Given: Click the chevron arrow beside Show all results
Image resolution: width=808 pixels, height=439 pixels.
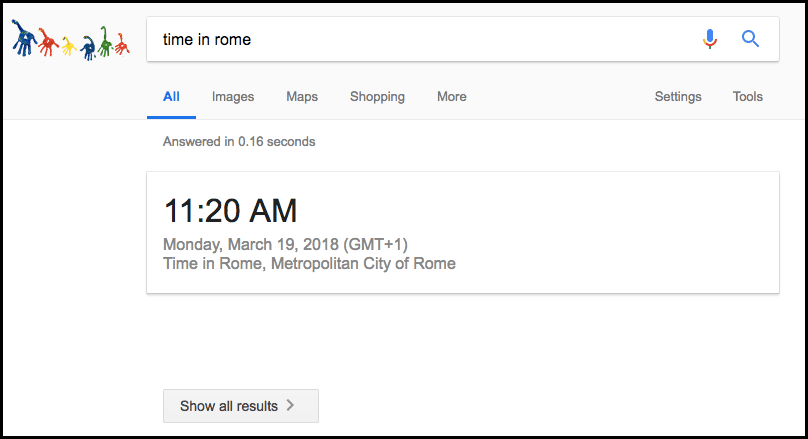Looking at the screenshot, I should point(290,406).
